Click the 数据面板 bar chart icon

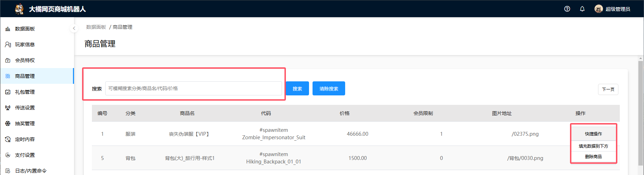tap(8, 29)
